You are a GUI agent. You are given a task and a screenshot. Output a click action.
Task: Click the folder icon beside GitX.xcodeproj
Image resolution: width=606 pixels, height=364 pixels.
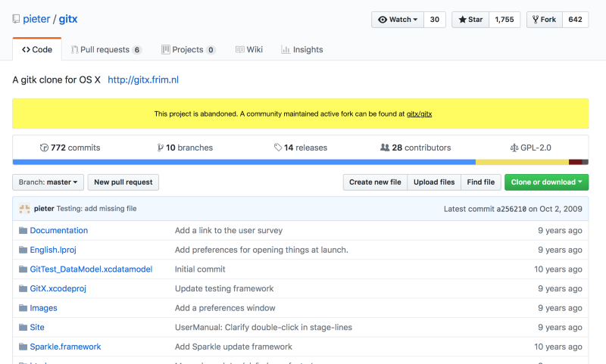(x=23, y=288)
